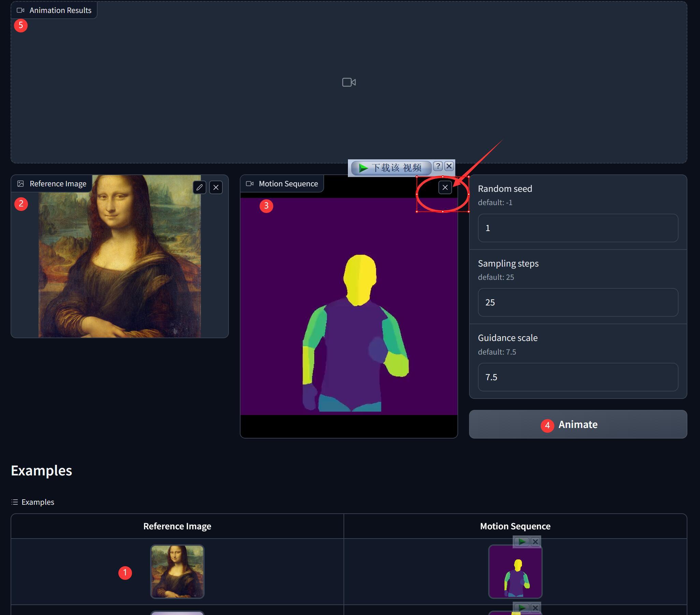700x615 pixels.
Task: Click the Motion Sequence column header
Action: 515,526
